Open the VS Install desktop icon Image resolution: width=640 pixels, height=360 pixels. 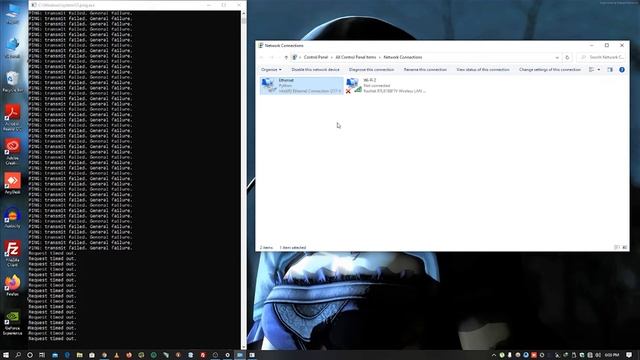(x=12, y=48)
